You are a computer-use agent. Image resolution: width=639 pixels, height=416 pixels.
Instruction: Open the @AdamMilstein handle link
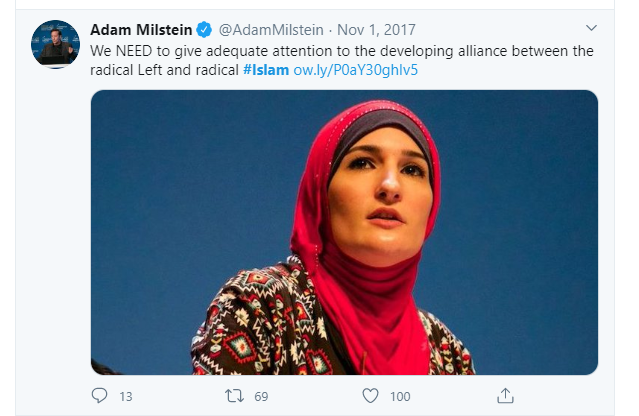[x=264, y=27]
